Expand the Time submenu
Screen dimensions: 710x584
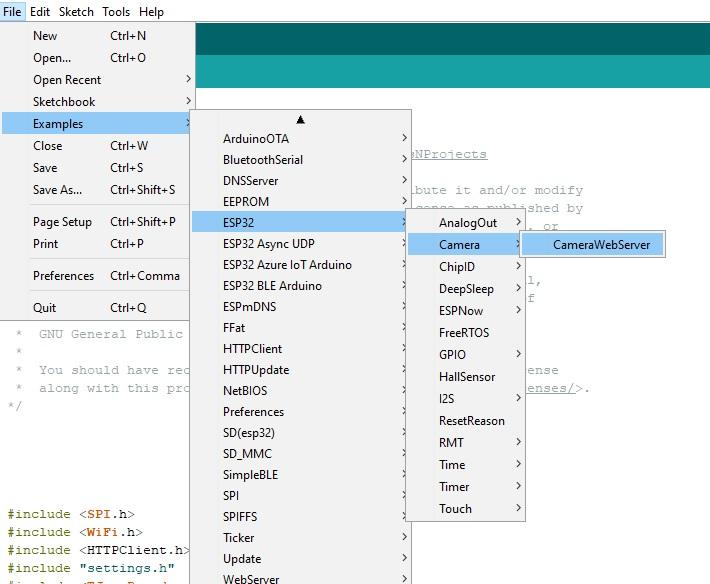click(x=465, y=465)
